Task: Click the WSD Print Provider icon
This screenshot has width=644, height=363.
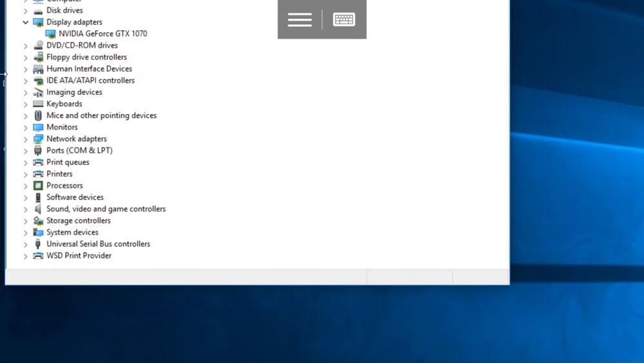Action: click(x=38, y=256)
